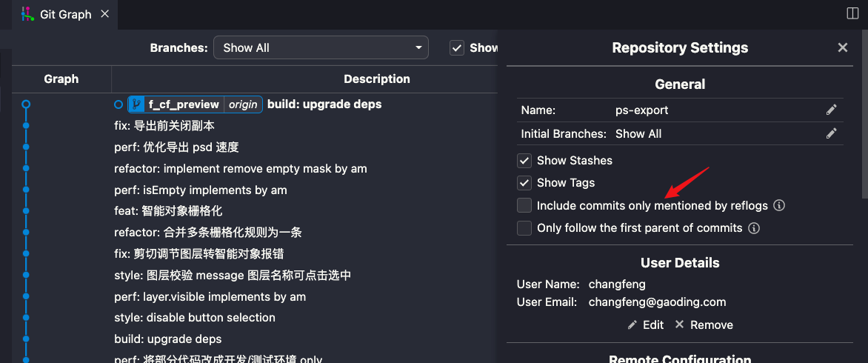This screenshot has height=363, width=868.
Task: Click info icon next to first parent option
Action: (x=753, y=228)
